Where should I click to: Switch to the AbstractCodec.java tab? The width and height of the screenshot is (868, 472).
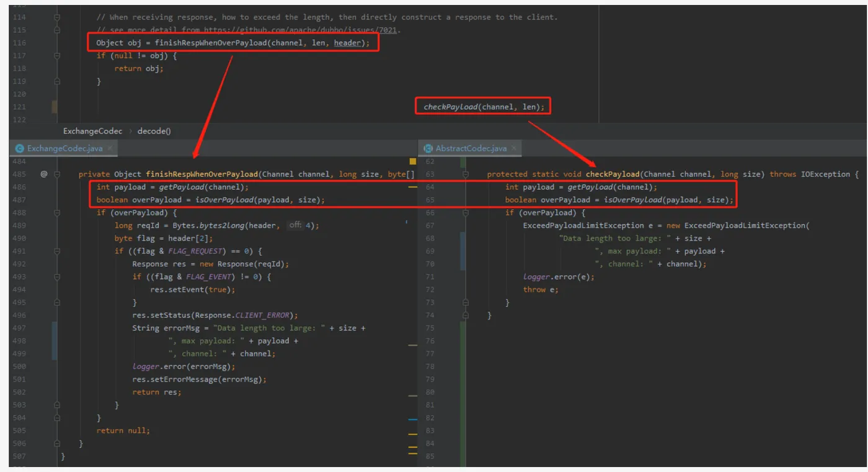(x=471, y=148)
